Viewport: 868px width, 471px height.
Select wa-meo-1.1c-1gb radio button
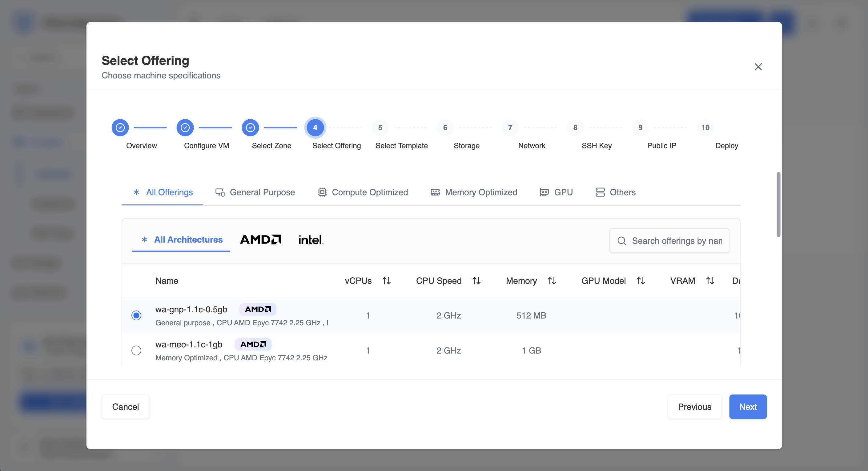point(136,350)
